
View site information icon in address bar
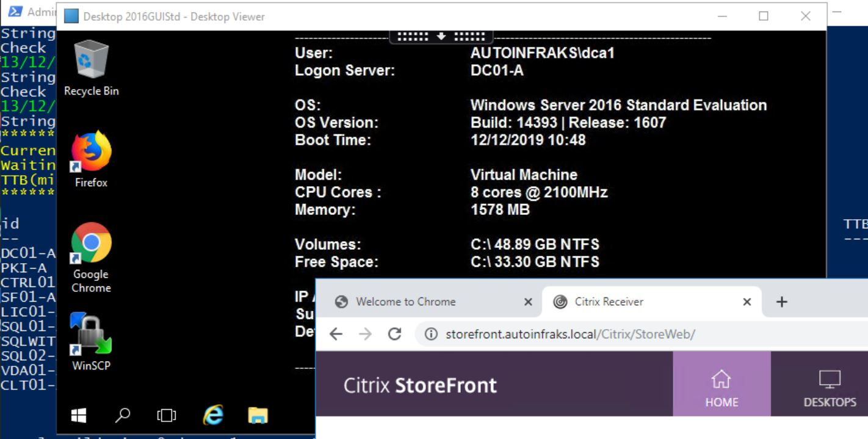click(x=431, y=335)
